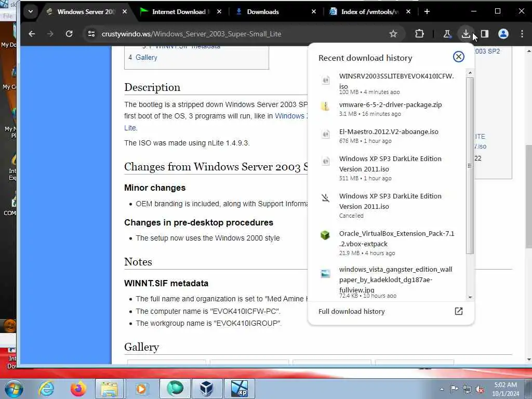Open tab search dropdown arrow
The width and height of the screenshot is (532, 399).
click(31, 11)
